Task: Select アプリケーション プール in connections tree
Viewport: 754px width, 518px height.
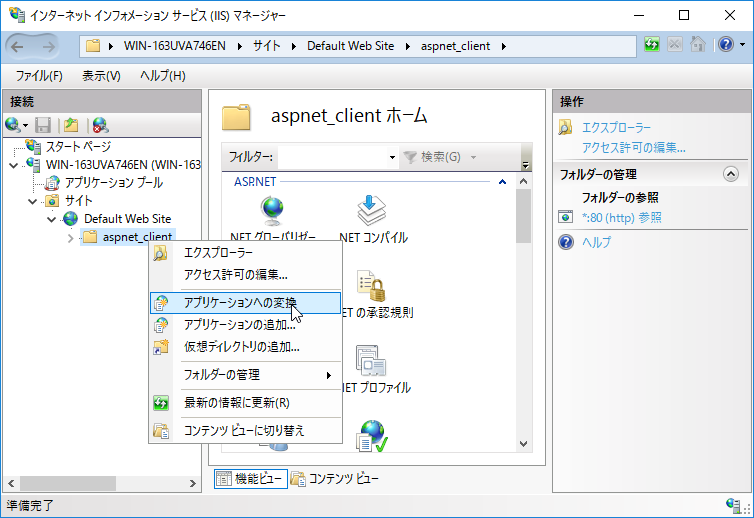Action: tap(113, 182)
